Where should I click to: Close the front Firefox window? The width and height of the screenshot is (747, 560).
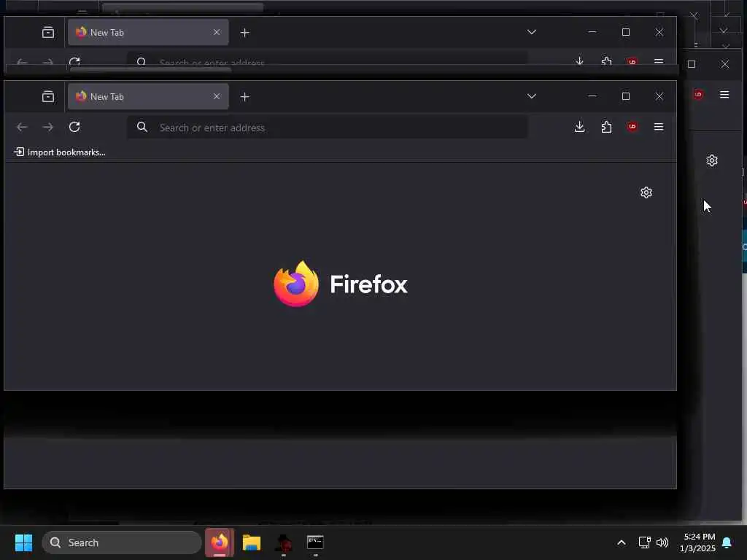coord(659,96)
